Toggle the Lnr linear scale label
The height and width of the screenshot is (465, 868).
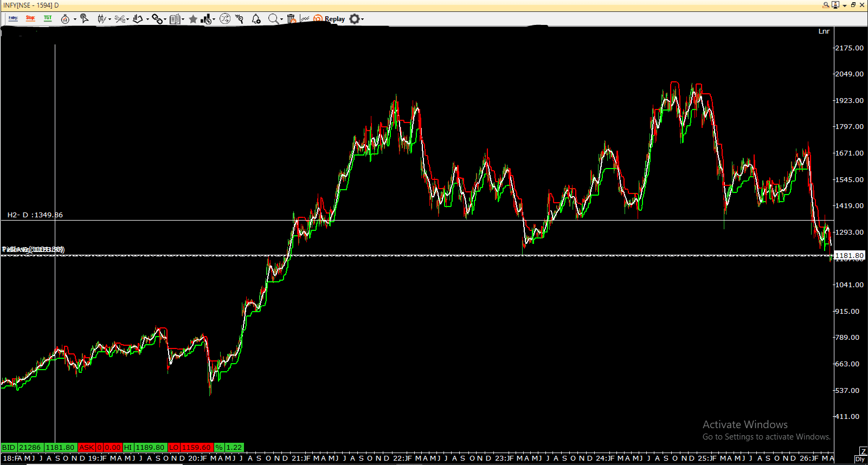coord(824,31)
